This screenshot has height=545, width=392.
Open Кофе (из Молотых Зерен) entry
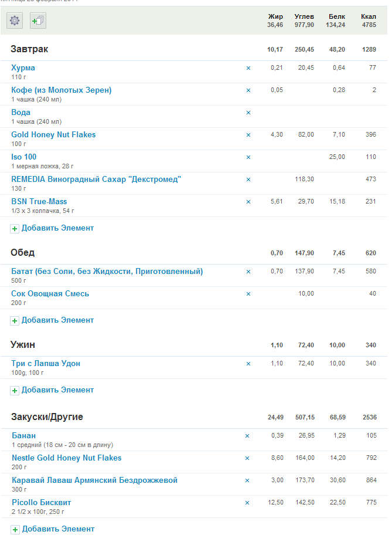62,90
